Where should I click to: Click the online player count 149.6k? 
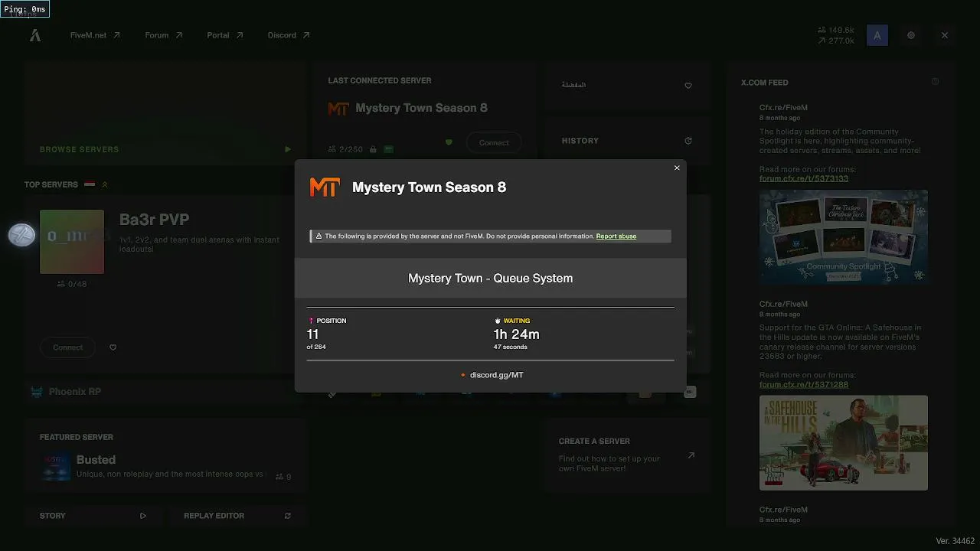(836, 31)
